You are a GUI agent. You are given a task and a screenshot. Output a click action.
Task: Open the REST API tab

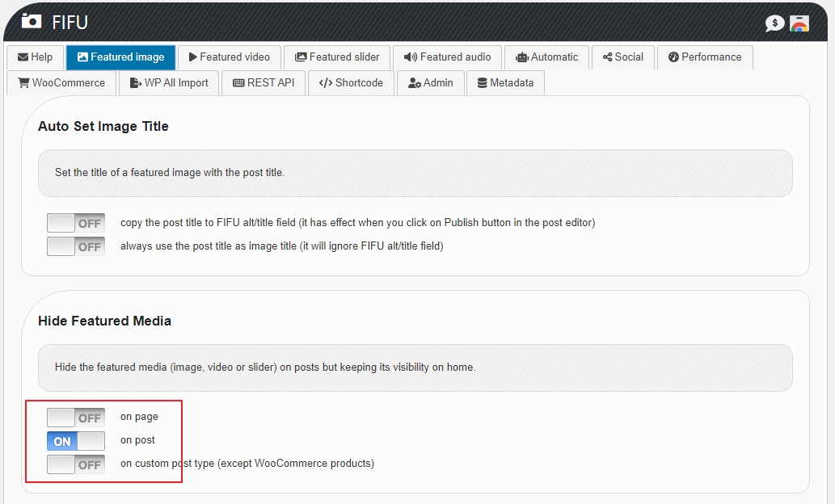tap(264, 83)
